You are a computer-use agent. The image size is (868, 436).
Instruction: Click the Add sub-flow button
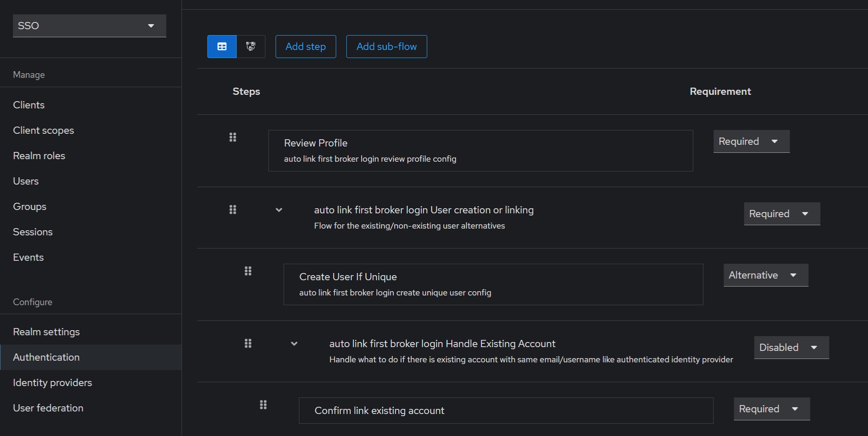(387, 47)
